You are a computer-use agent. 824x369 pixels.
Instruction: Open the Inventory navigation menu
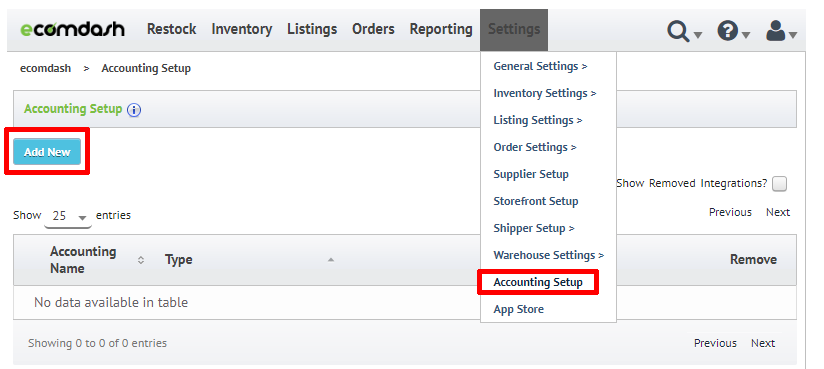(x=242, y=29)
